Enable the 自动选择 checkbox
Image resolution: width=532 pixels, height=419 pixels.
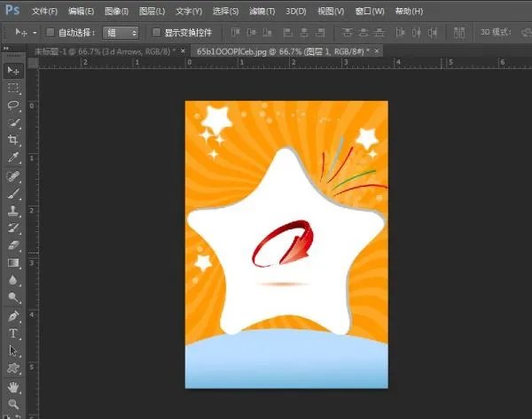pyautogui.click(x=51, y=32)
